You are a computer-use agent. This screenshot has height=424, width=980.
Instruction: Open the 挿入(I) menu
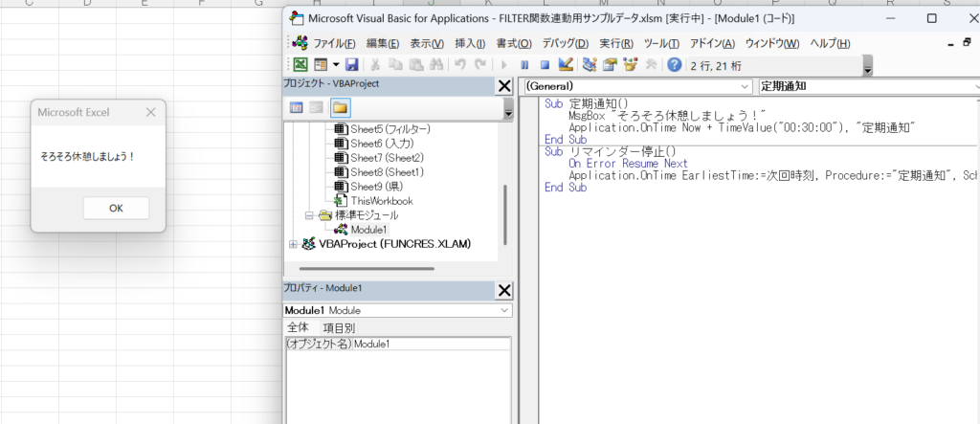(x=470, y=44)
